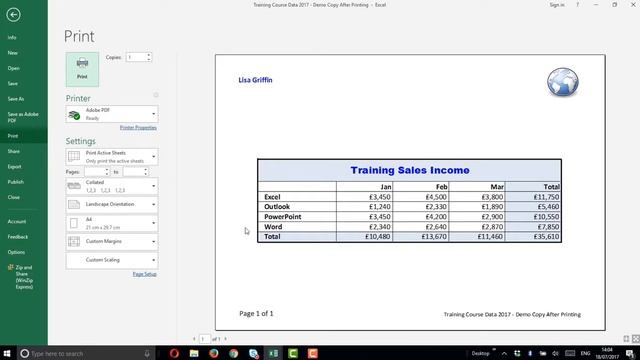Click the current page number box below preview
This screenshot has width=640, height=360.
[x=204, y=339]
